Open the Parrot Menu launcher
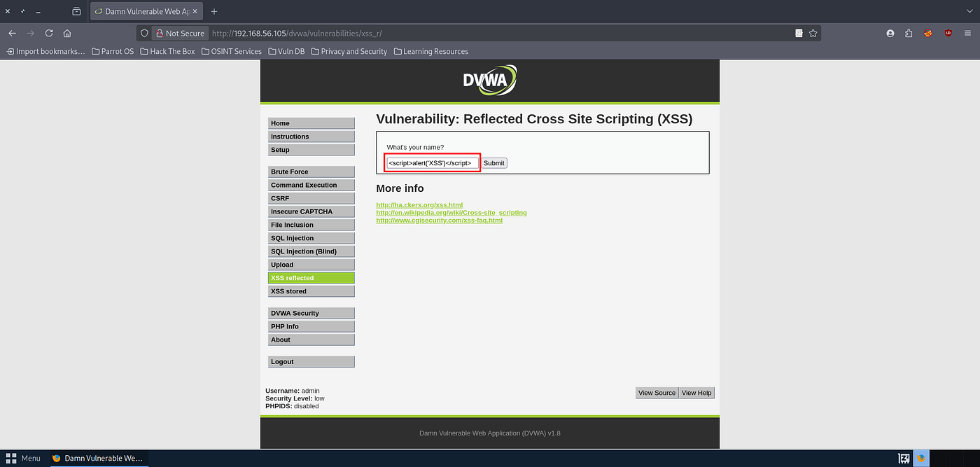The width and height of the screenshot is (980, 467). pyautogui.click(x=23, y=458)
